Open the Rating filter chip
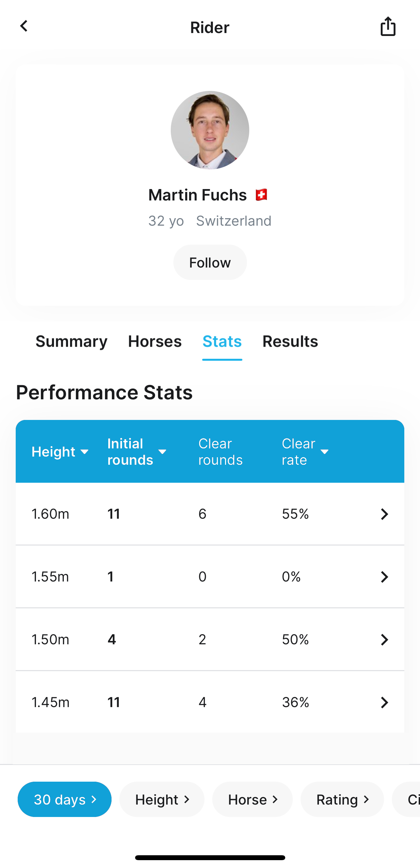Screen dimensions: 420x868 tap(342, 799)
